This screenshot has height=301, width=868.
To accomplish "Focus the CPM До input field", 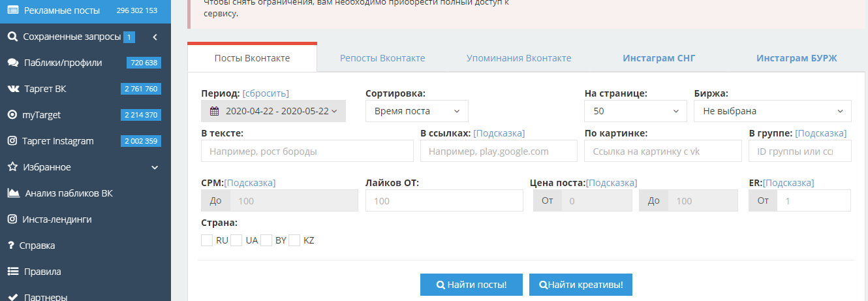I will tap(294, 200).
